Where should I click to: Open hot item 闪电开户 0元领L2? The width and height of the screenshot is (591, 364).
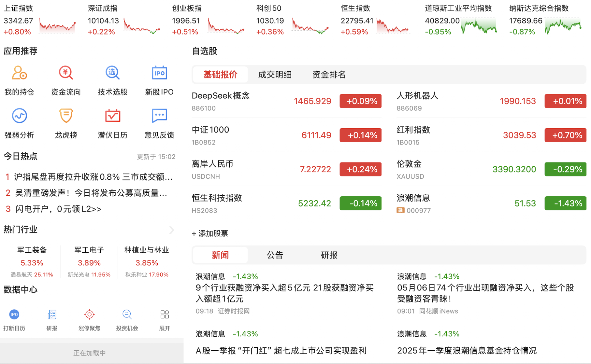pyautogui.click(x=54, y=209)
